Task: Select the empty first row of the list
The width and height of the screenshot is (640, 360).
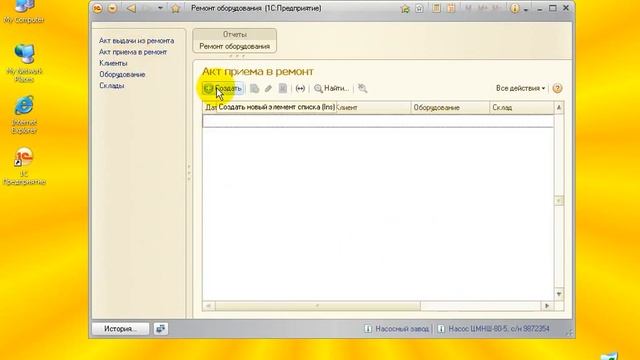Action: [378, 121]
